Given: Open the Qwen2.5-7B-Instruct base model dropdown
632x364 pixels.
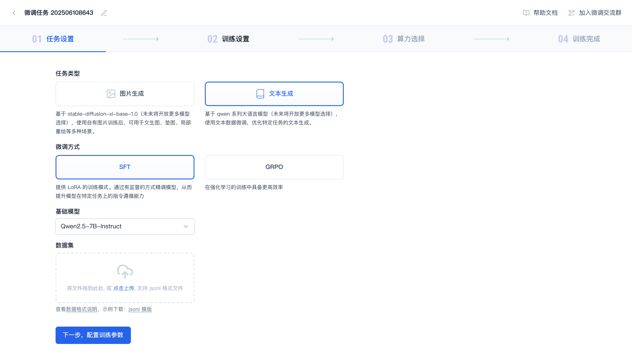Looking at the screenshot, I should (x=120, y=227).
